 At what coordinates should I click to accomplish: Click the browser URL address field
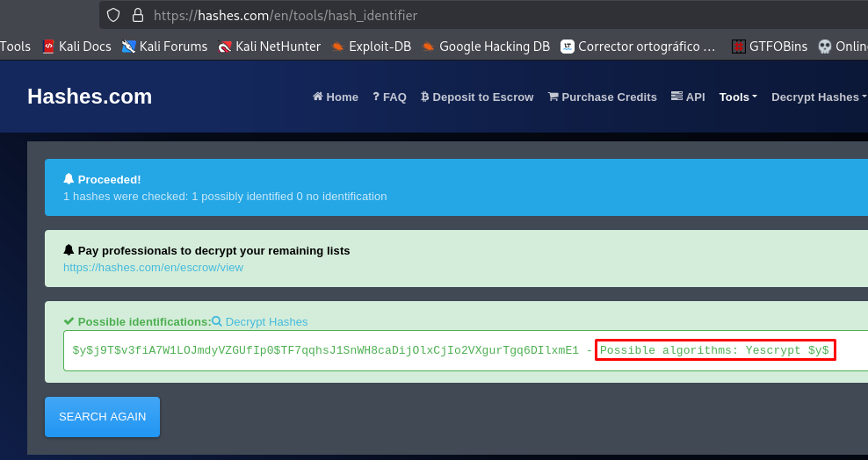[x=439, y=15]
